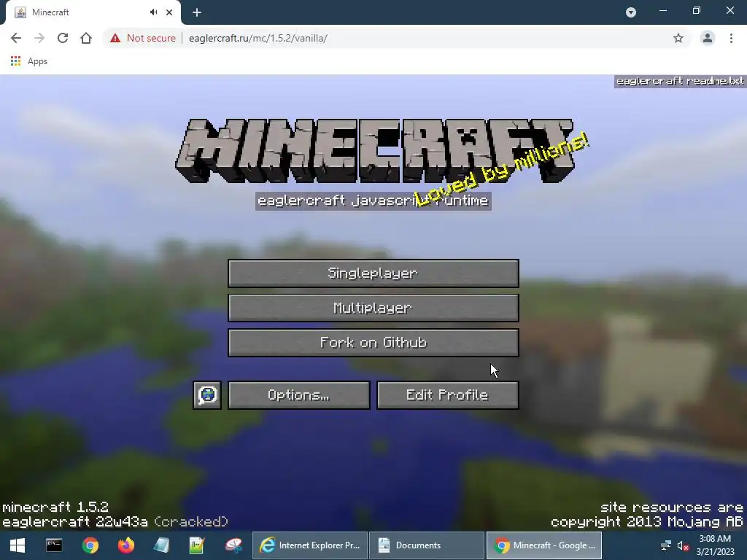Open a new browser tab
The height and width of the screenshot is (560, 747).
pos(197,12)
